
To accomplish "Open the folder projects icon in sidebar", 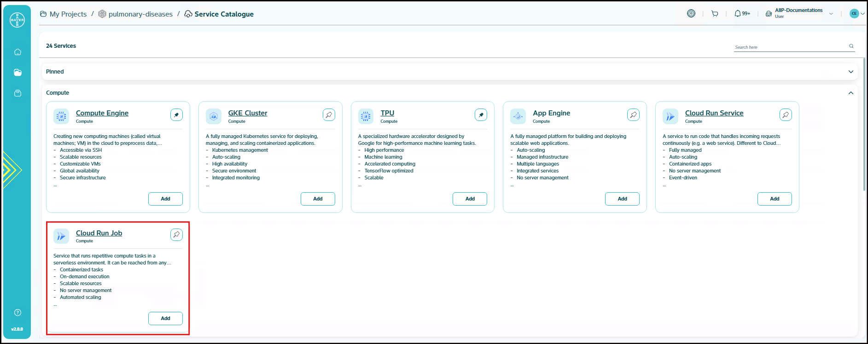I will coord(17,73).
